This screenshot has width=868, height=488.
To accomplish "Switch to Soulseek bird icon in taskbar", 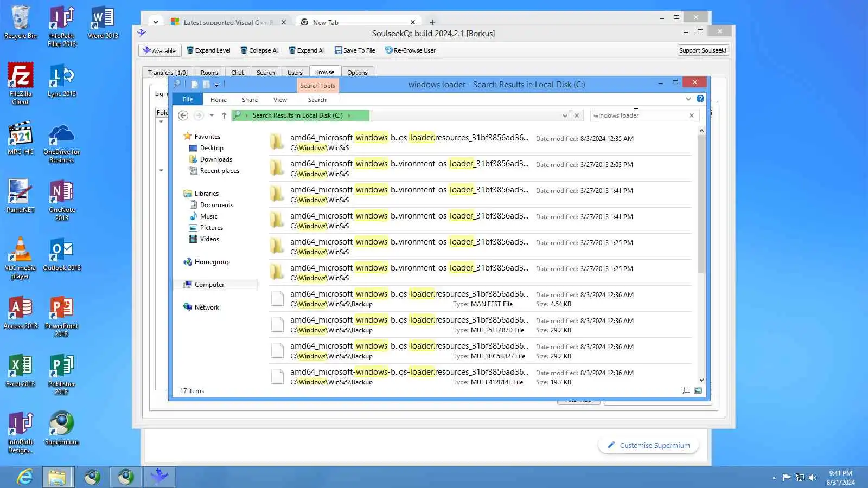I will (x=159, y=477).
